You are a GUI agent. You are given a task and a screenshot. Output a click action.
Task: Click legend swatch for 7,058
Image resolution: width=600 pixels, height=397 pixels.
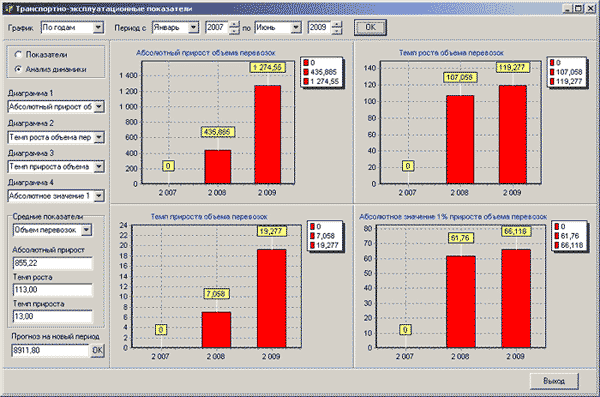coord(312,236)
